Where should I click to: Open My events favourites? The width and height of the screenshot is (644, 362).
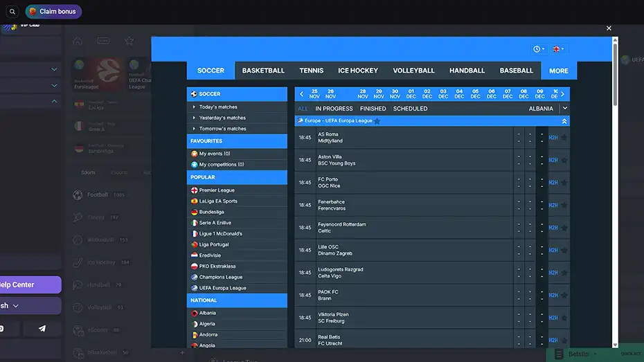pyautogui.click(x=237, y=154)
